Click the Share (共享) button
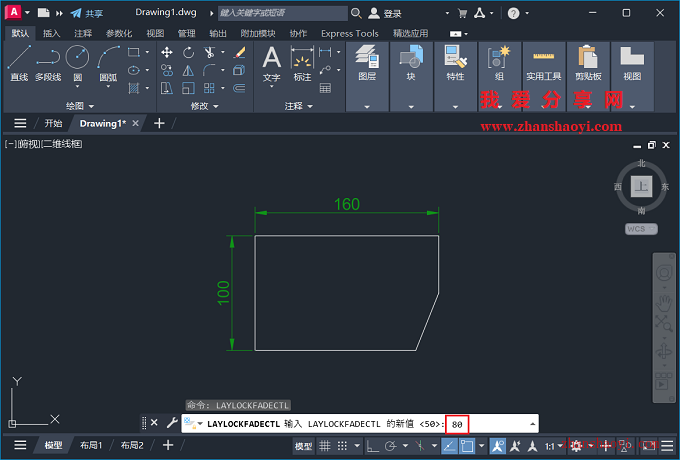The height and width of the screenshot is (460, 680). pyautogui.click(x=87, y=13)
